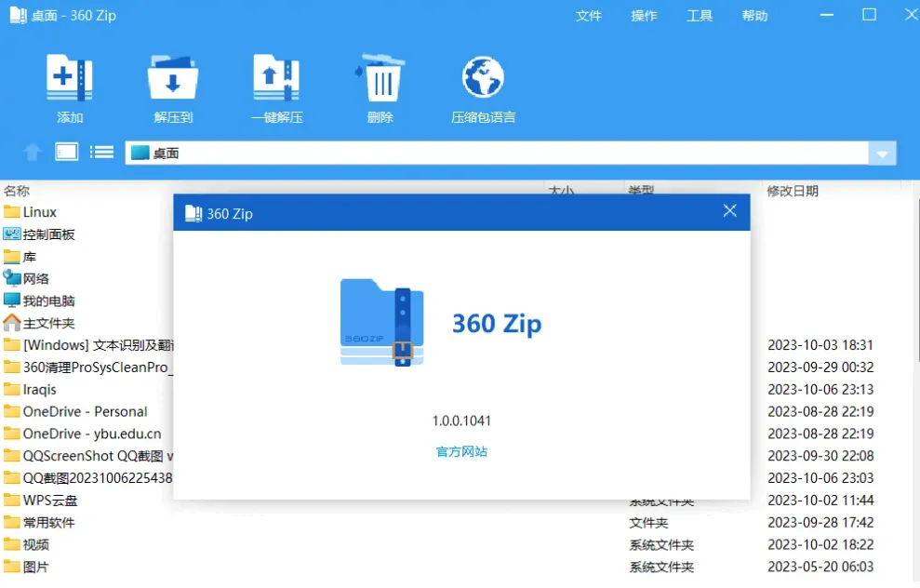Click the date 2023-09-29 00:32
Viewport: 920px width, 588px height.
820,367
